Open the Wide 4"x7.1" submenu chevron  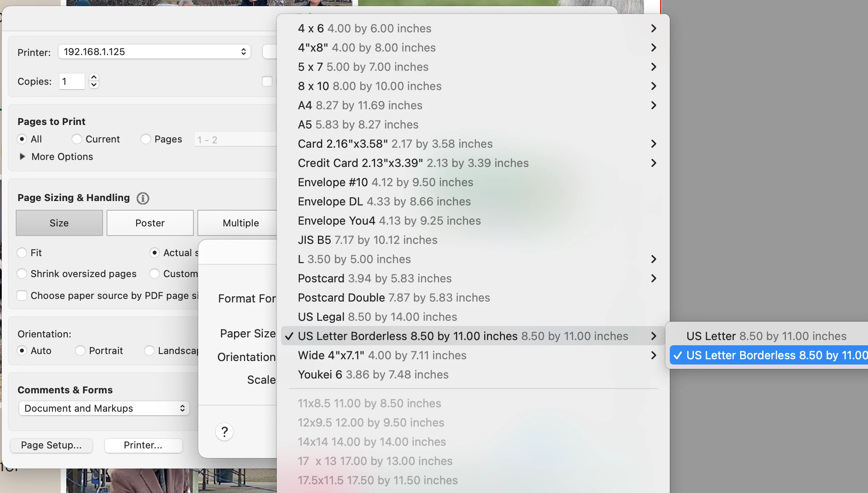pos(653,355)
